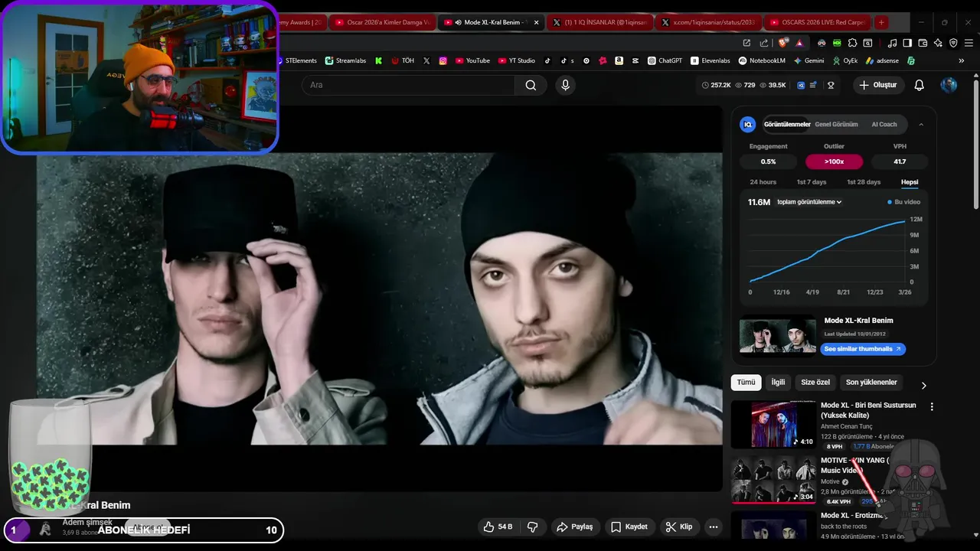Open the Instagram bookmark icon
This screenshot has width=980, height=551.
(443, 60)
